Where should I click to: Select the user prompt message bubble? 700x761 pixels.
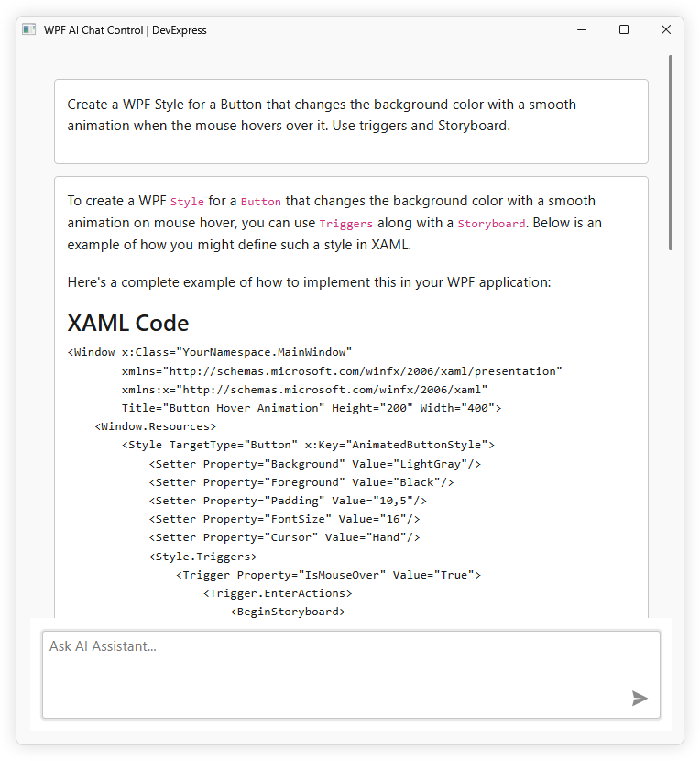point(351,121)
